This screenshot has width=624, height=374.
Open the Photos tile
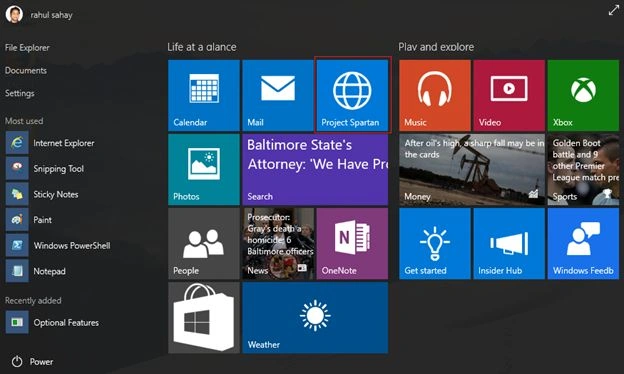[204, 169]
